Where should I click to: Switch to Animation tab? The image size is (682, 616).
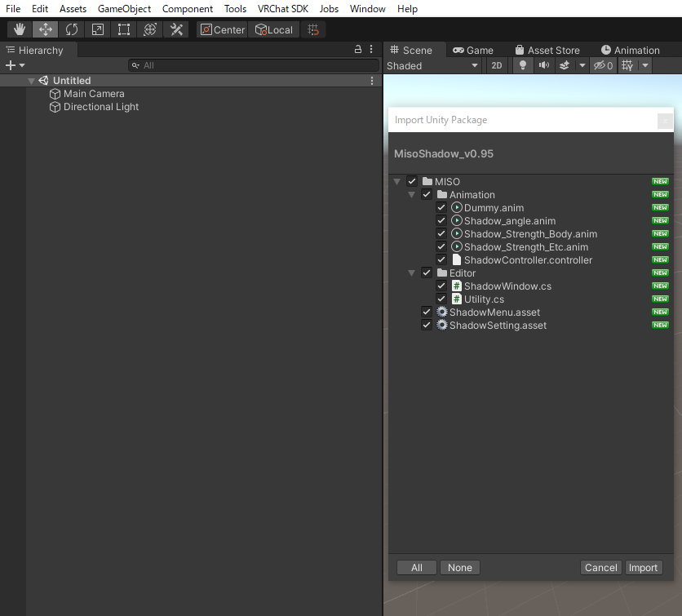(x=631, y=50)
